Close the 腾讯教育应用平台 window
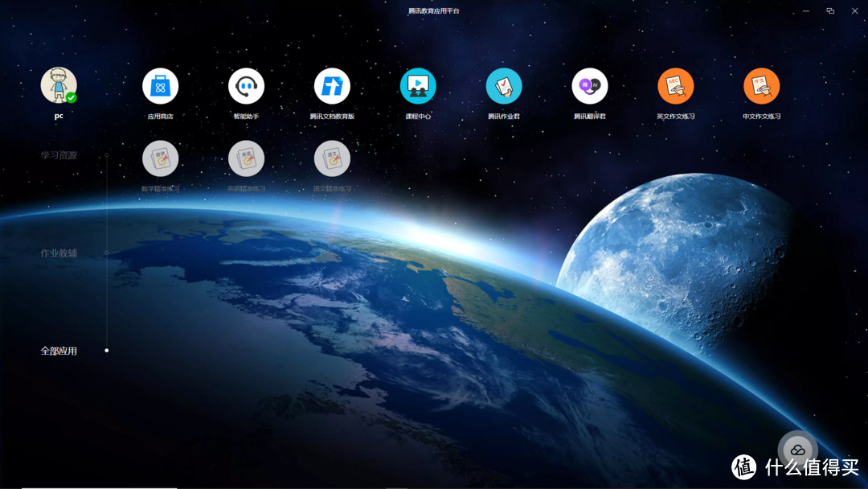 tap(854, 10)
